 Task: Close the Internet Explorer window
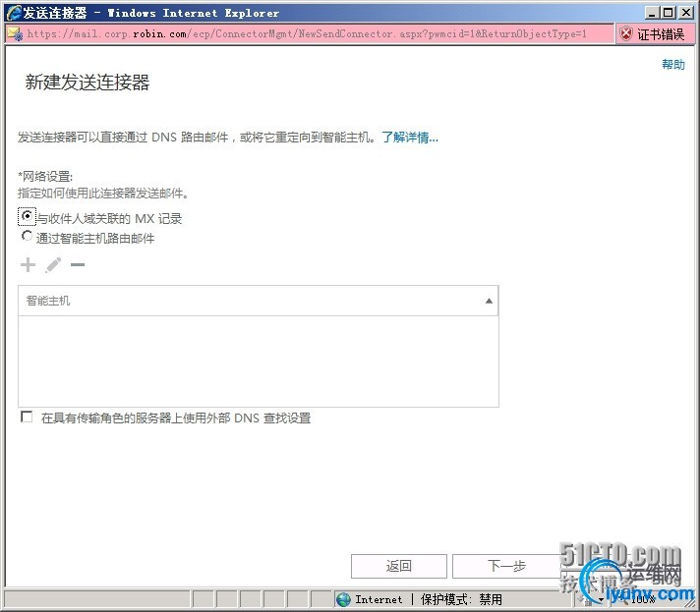click(686, 13)
